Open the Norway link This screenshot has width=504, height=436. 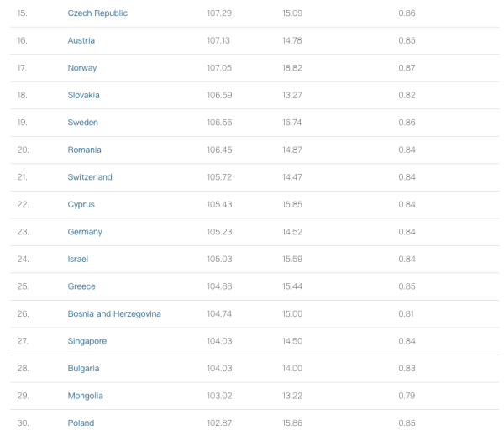82,68
